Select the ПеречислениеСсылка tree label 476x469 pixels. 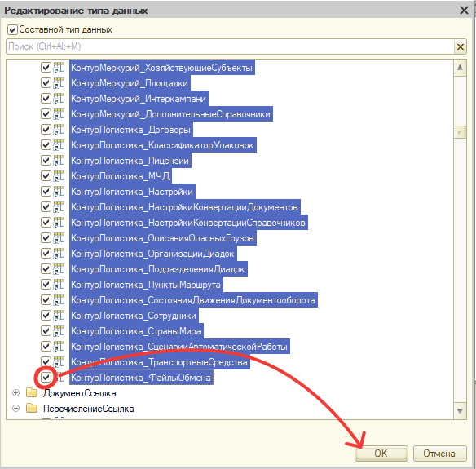88,409
